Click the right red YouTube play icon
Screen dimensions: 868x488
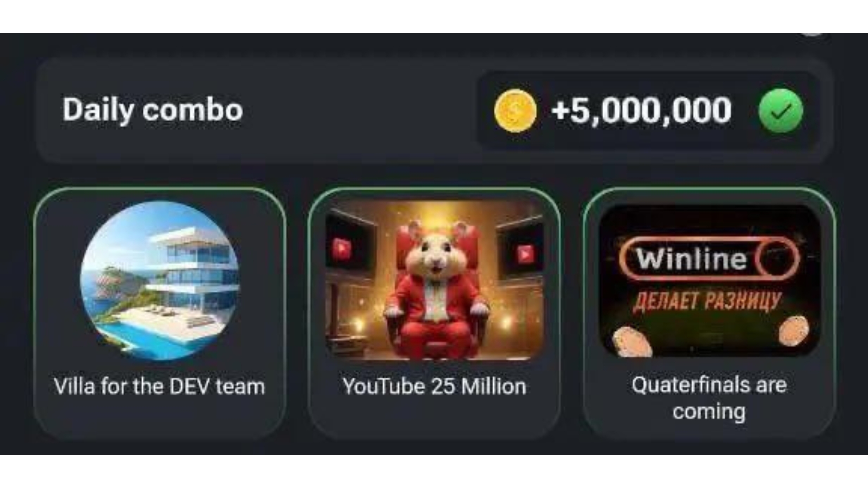click(x=525, y=254)
